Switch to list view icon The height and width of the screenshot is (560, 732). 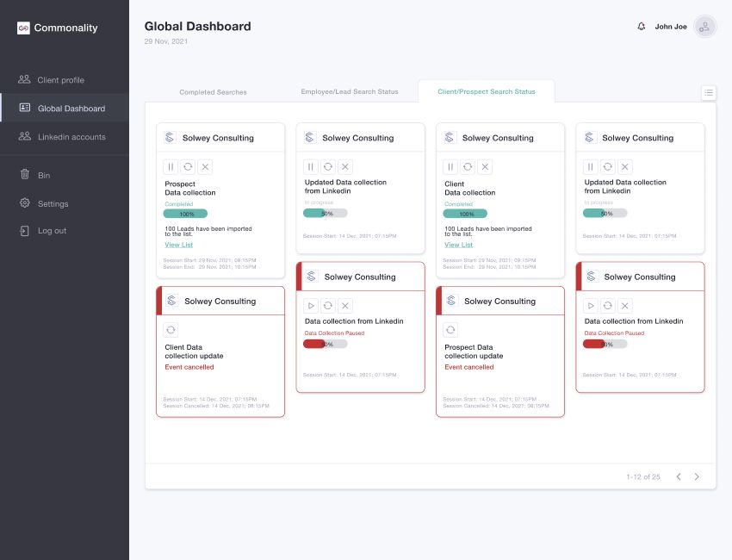[708, 92]
